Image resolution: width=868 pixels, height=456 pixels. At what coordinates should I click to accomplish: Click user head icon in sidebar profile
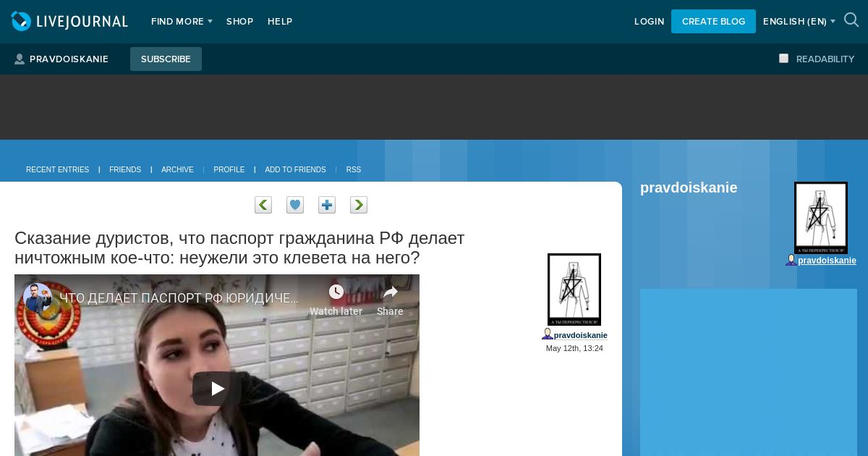pos(791,260)
